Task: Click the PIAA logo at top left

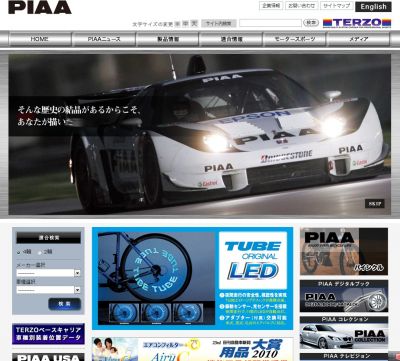Action: pos(40,7)
